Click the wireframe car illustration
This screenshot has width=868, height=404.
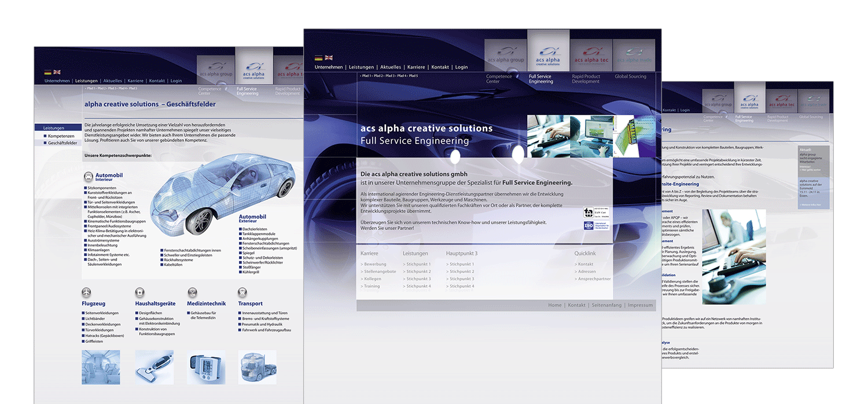click(223, 195)
